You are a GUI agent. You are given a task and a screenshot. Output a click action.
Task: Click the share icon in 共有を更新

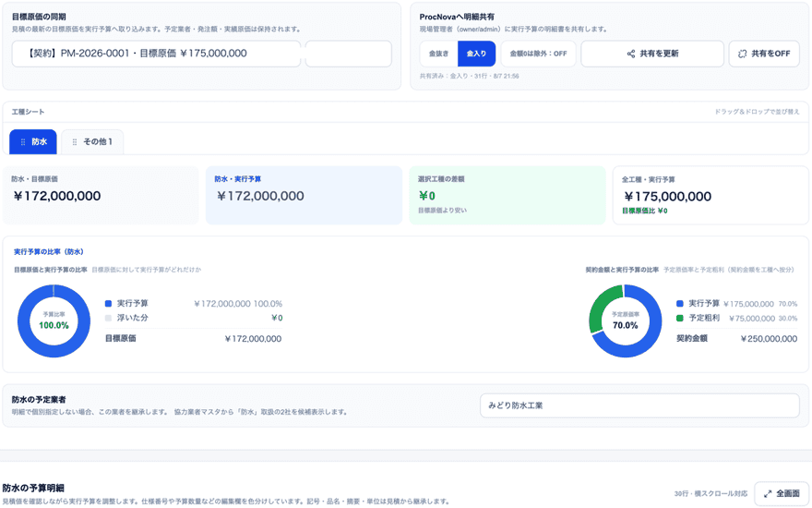(x=631, y=54)
